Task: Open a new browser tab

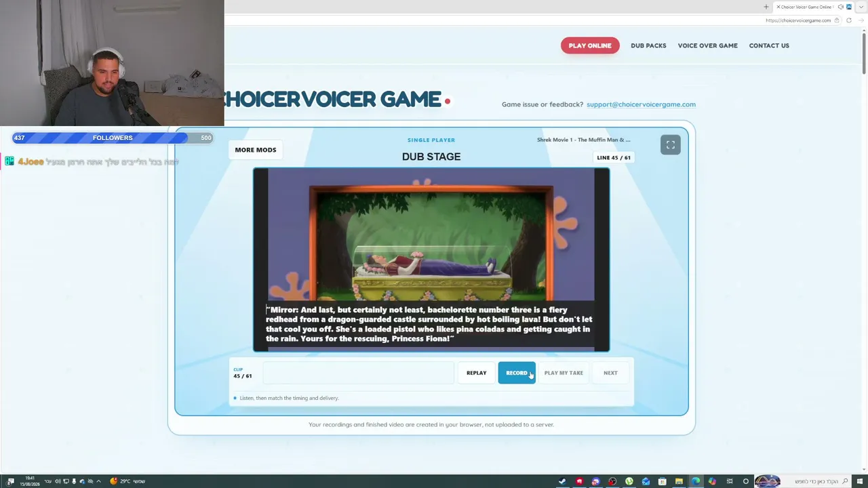Action: pyautogui.click(x=766, y=7)
